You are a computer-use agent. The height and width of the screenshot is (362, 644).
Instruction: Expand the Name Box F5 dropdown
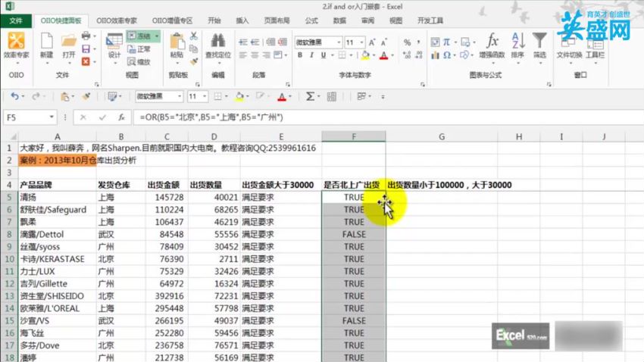click(52, 117)
